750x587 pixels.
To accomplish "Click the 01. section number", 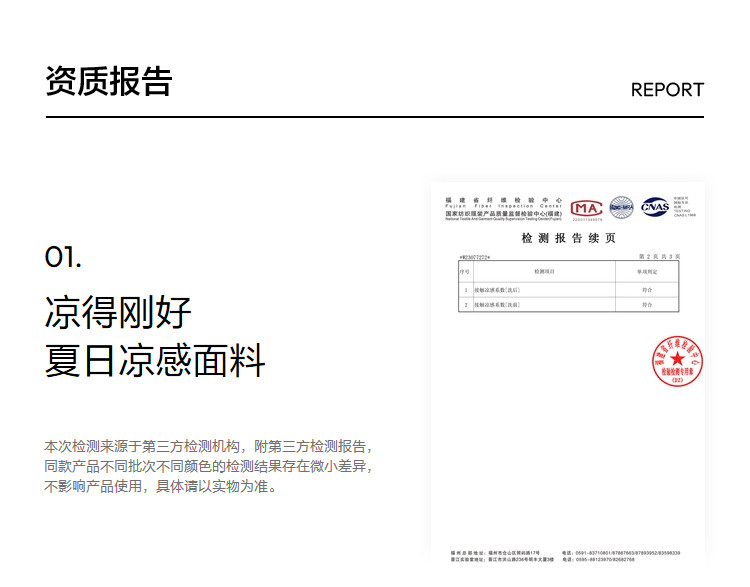I will tap(63, 257).
